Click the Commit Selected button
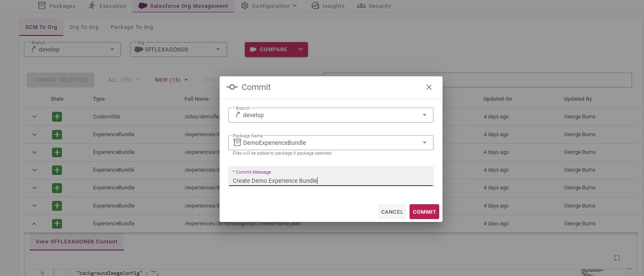The width and height of the screenshot is (644, 276). [x=61, y=80]
